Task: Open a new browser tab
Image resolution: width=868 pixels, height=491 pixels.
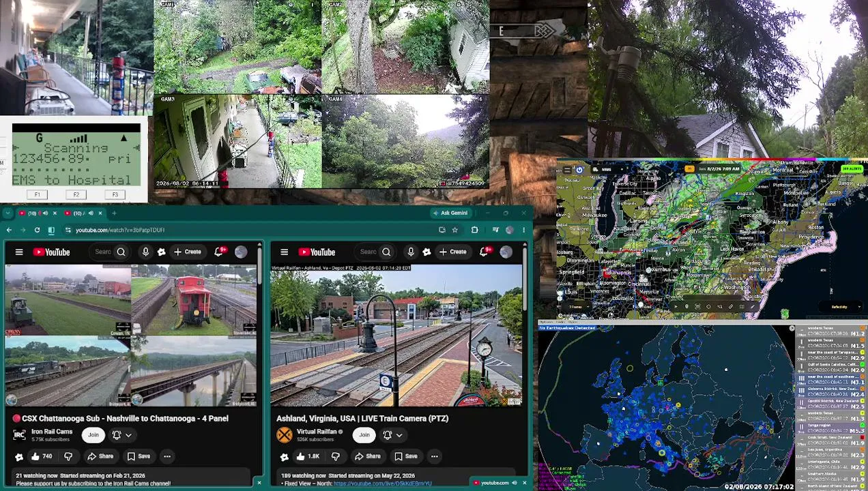Action: 114,213
